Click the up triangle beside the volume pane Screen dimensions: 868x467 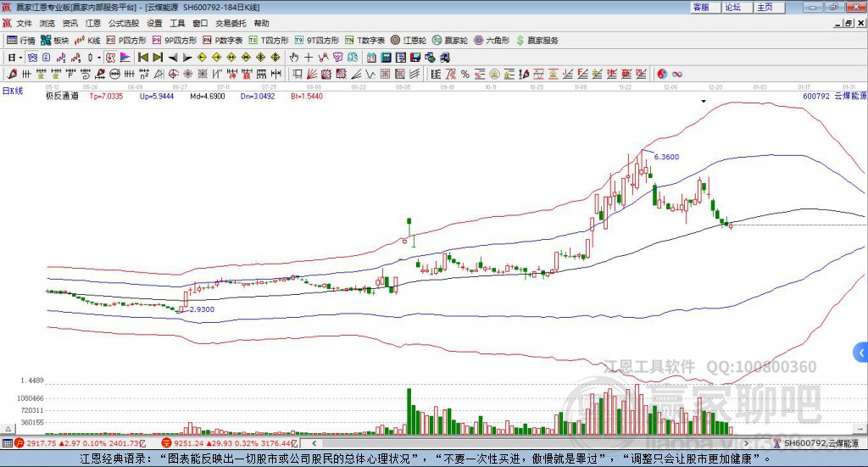8,429
